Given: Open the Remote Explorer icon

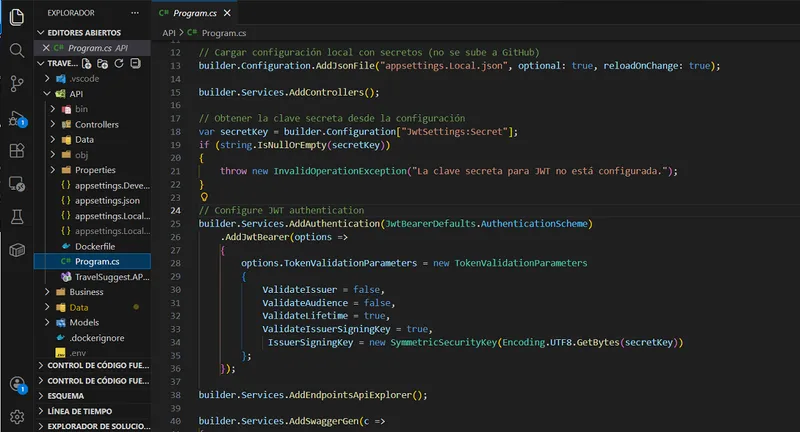Looking at the screenshot, I should pyautogui.click(x=17, y=184).
